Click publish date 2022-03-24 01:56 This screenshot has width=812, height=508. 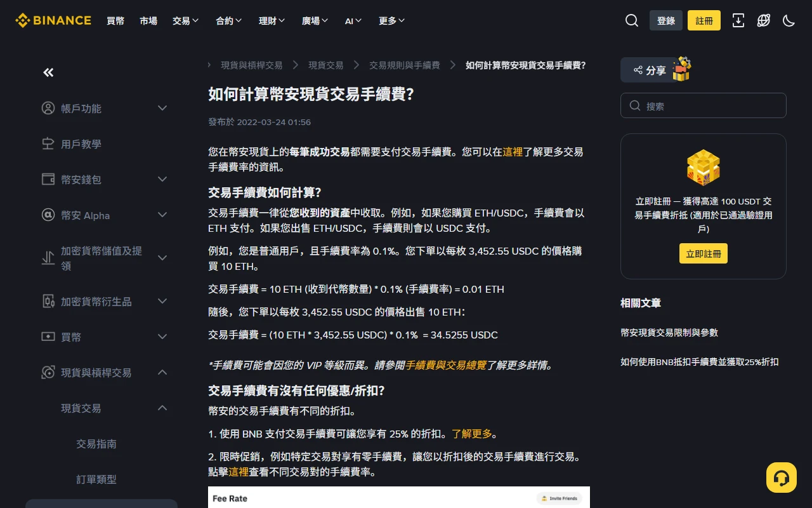(274, 122)
